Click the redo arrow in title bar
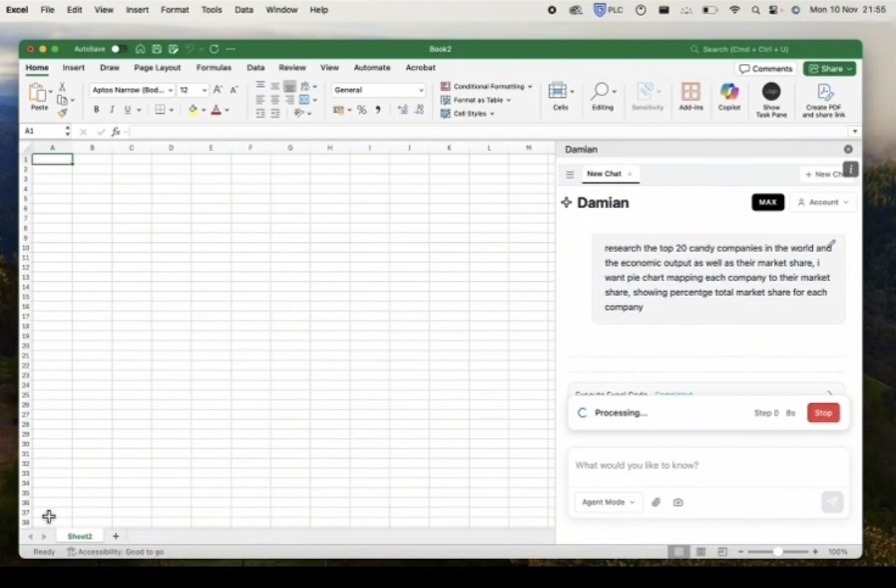The image size is (896, 588). tap(214, 49)
